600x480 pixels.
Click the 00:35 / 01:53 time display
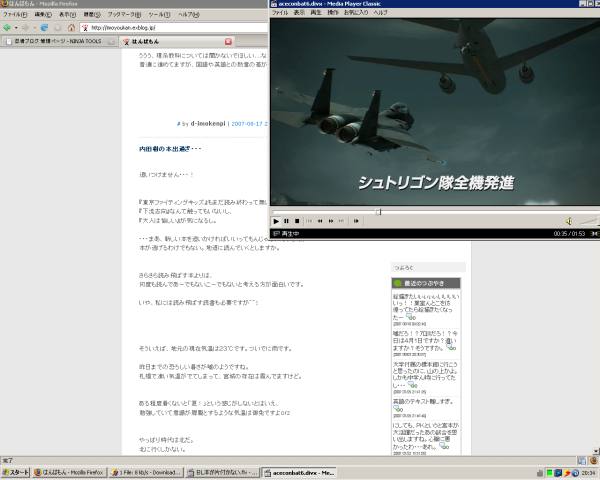tap(569, 233)
